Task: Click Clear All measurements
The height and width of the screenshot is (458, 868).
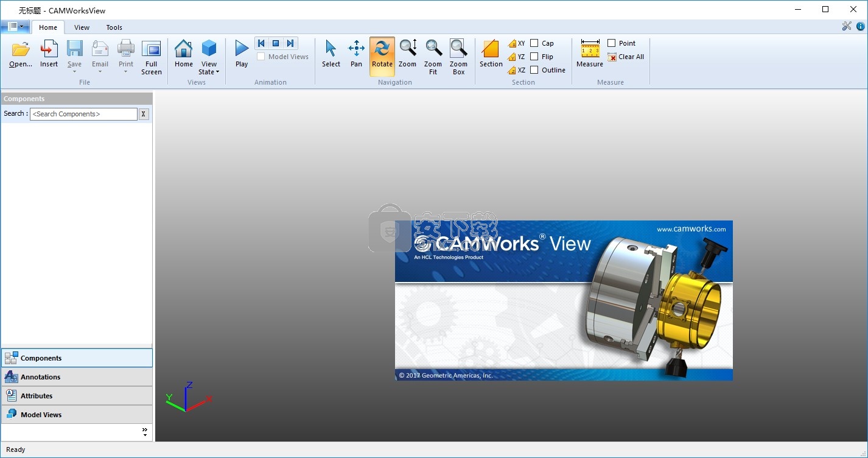Action: tap(626, 57)
